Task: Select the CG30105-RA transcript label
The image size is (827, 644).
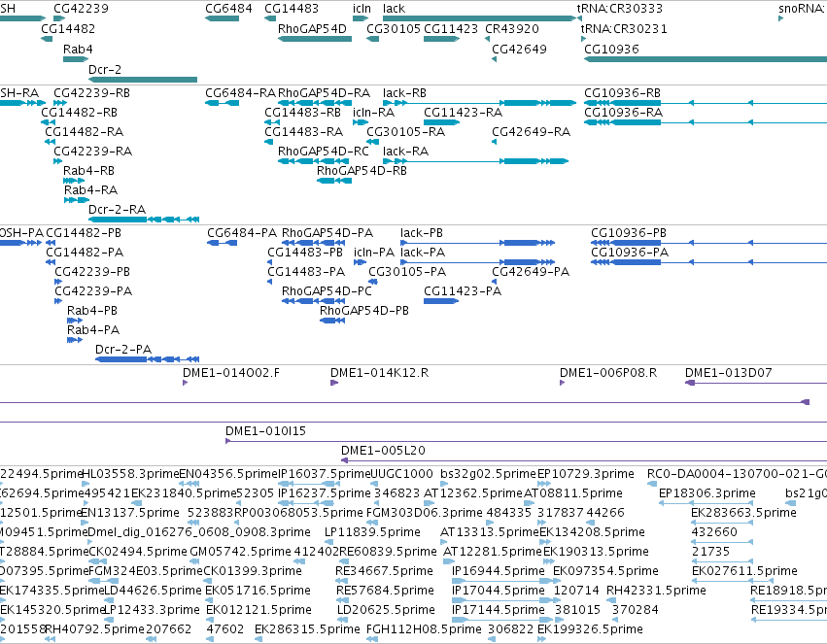Action: coord(405,132)
